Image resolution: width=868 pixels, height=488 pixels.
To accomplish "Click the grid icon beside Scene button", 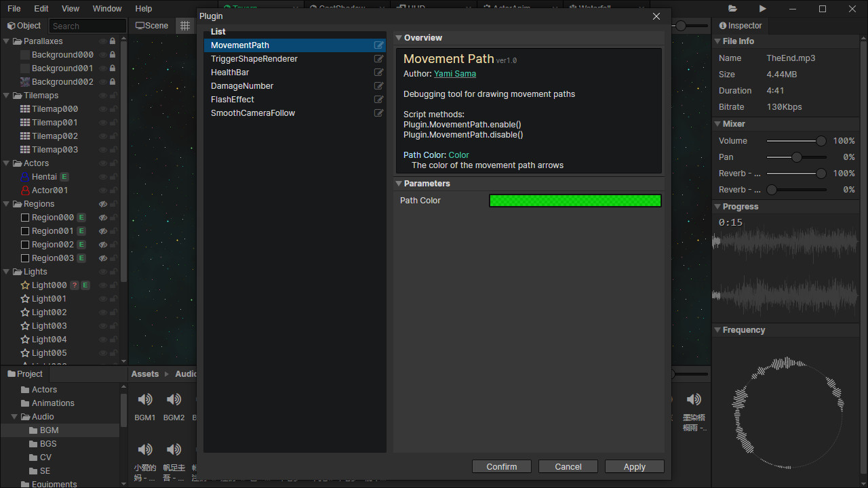I will 184,25.
